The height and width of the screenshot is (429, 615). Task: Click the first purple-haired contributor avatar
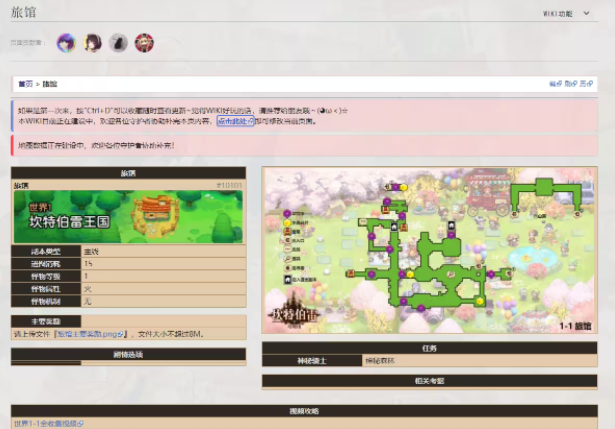click(x=66, y=42)
